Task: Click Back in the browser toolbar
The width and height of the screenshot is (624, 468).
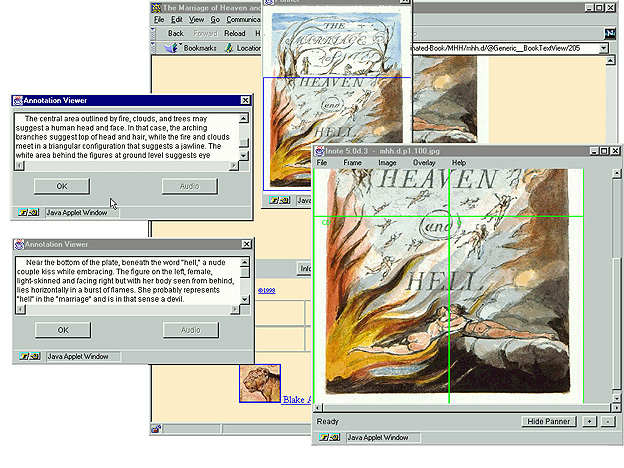Action: pyautogui.click(x=176, y=33)
